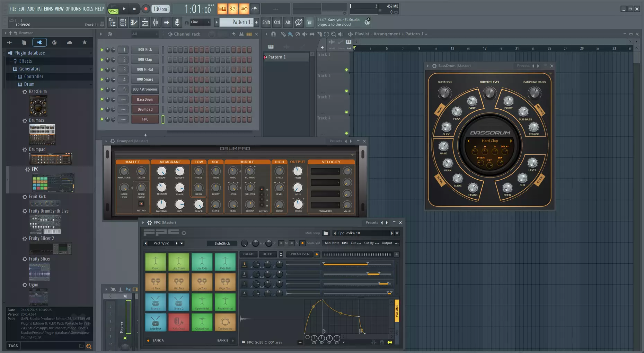Trigger the Kick Drum pad in FPC
Image resolution: width=644 pixels, height=353 pixels.
click(x=179, y=322)
